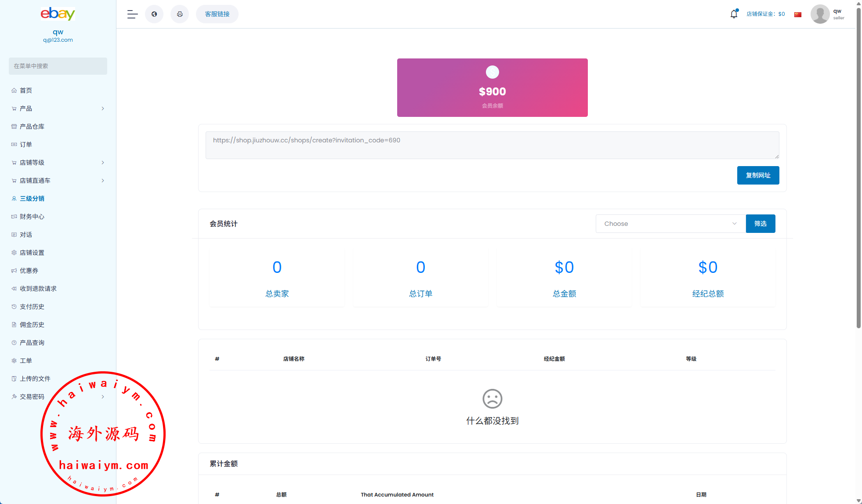Go to 订单 in the sidebar

tap(26, 145)
